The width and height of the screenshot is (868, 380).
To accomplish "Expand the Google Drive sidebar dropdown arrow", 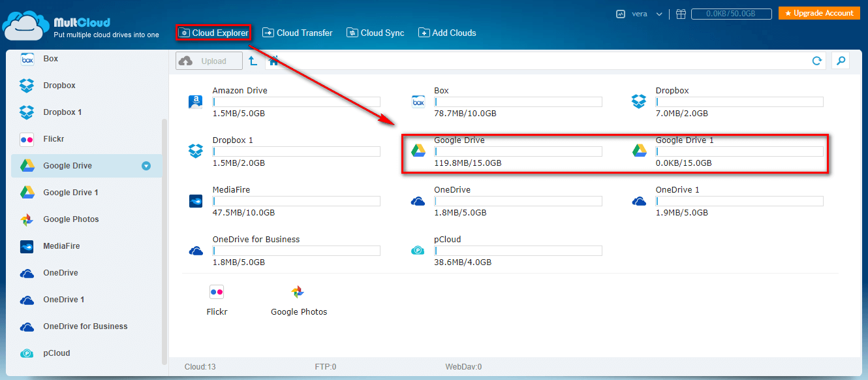I will click(146, 166).
